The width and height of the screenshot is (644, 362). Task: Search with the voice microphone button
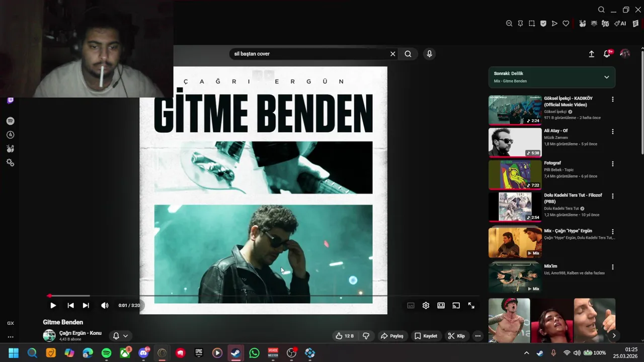click(429, 54)
